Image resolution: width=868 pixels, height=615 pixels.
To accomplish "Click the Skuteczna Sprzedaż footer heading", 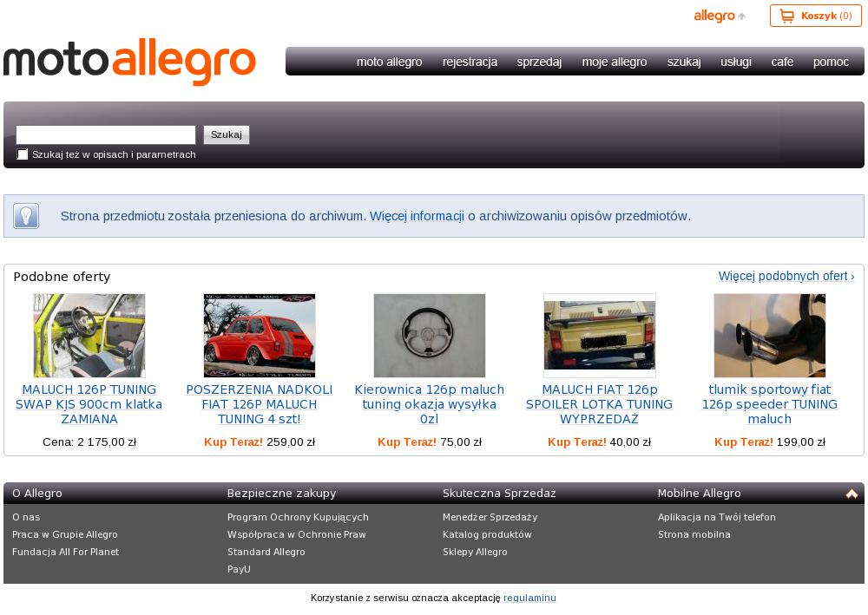I will click(x=499, y=494).
